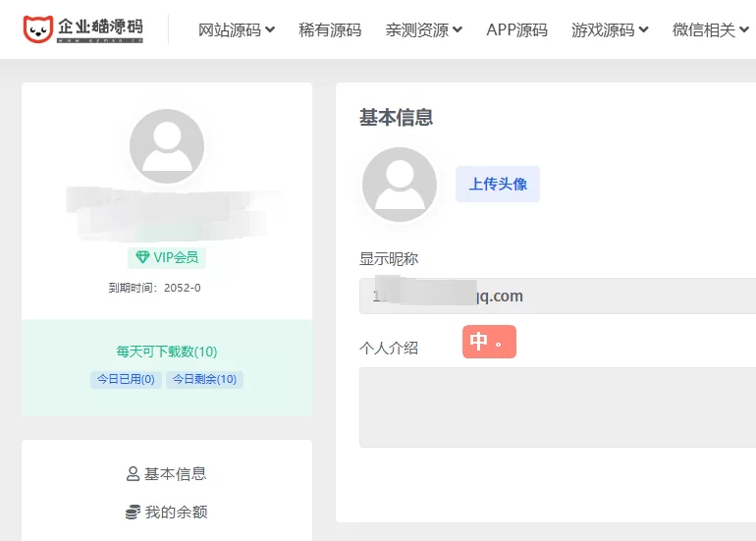
Task: Click the 显示昵称 input field
Action: tap(558, 297)
